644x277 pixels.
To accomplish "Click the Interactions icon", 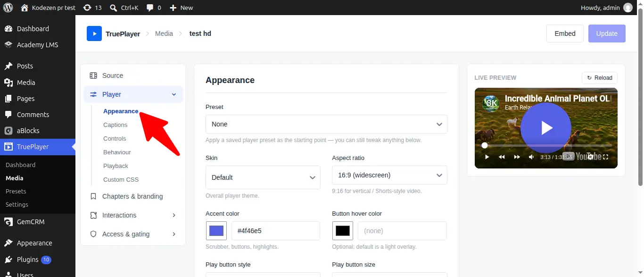I will click(x=93, y=215).
